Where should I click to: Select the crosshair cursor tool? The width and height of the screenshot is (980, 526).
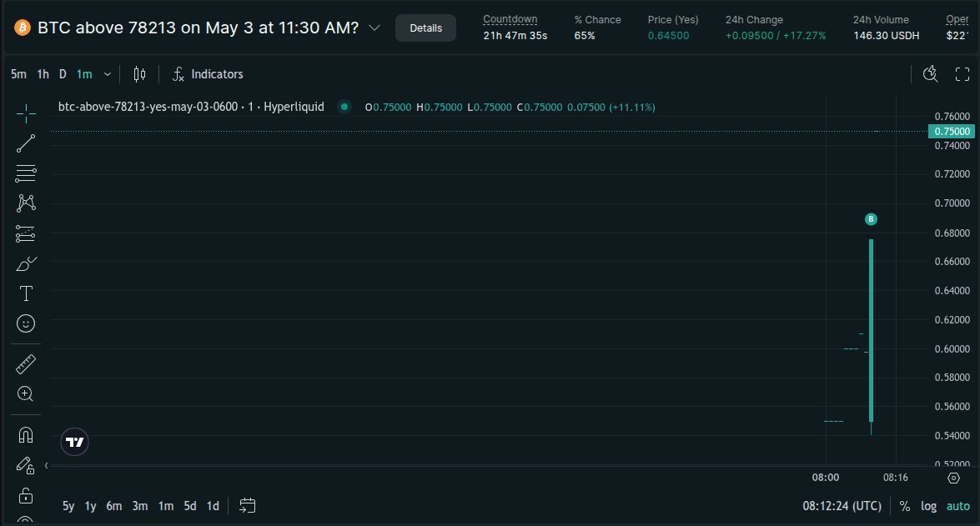coord(26,113)
